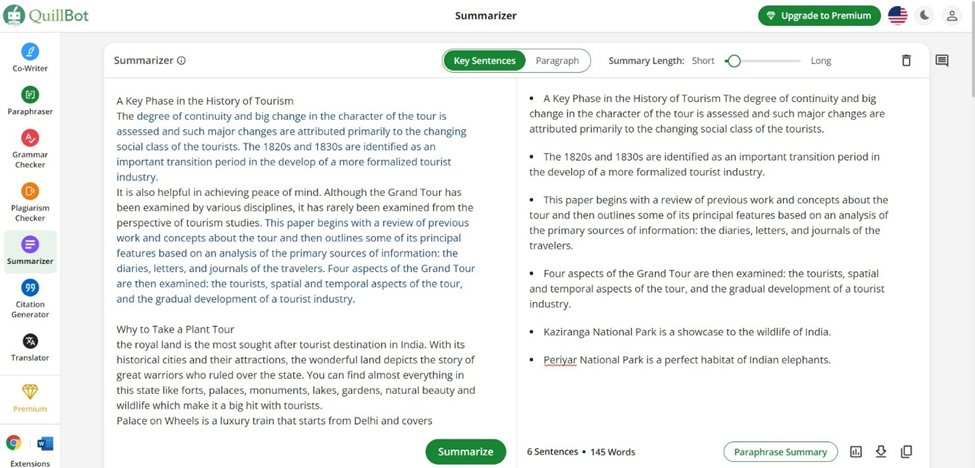The image size is (975, 468).
Task: Delete text with the trash icon
Action: [906, 61]
